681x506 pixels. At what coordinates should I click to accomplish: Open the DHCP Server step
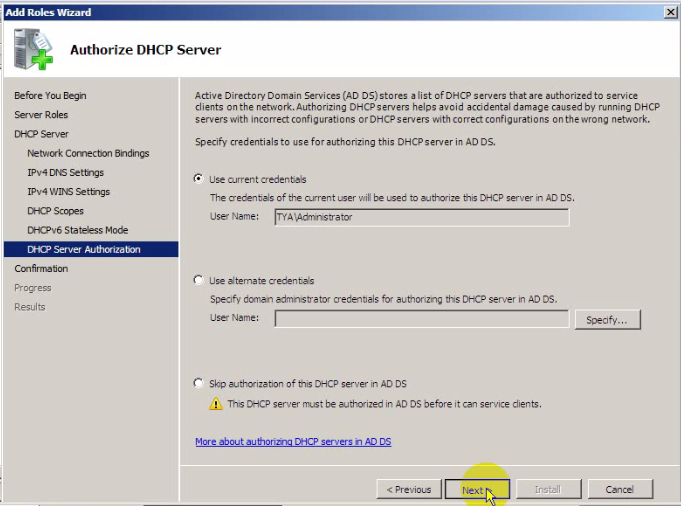[x=41, y=134]
